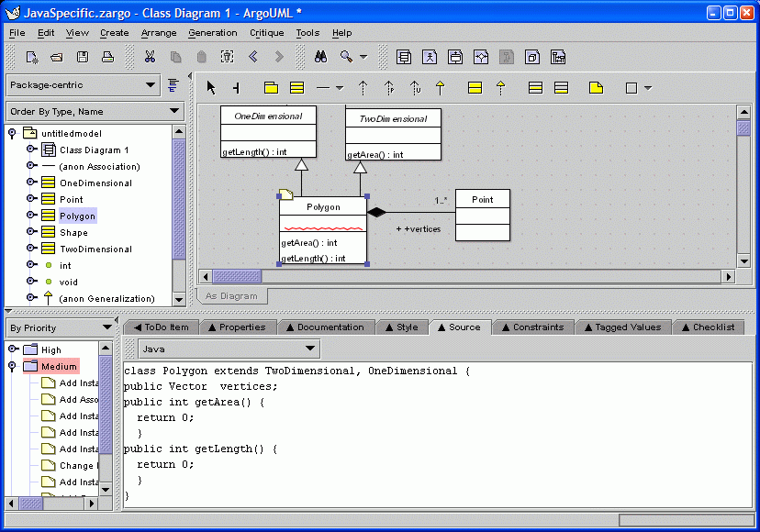Click the Save project floppy icon
The height and width of the screenshot is (532, 760).
(83, 57)
